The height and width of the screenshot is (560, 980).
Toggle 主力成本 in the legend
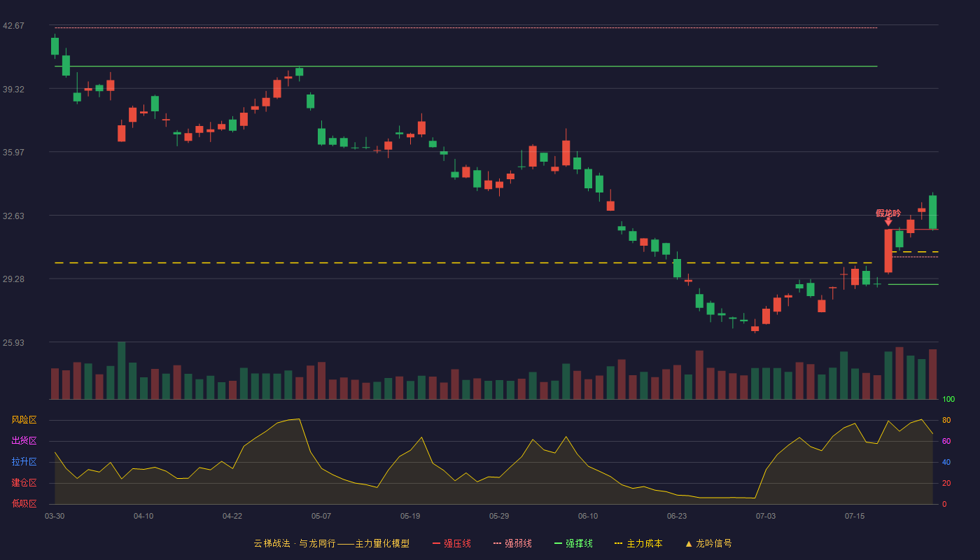[638, 543]
